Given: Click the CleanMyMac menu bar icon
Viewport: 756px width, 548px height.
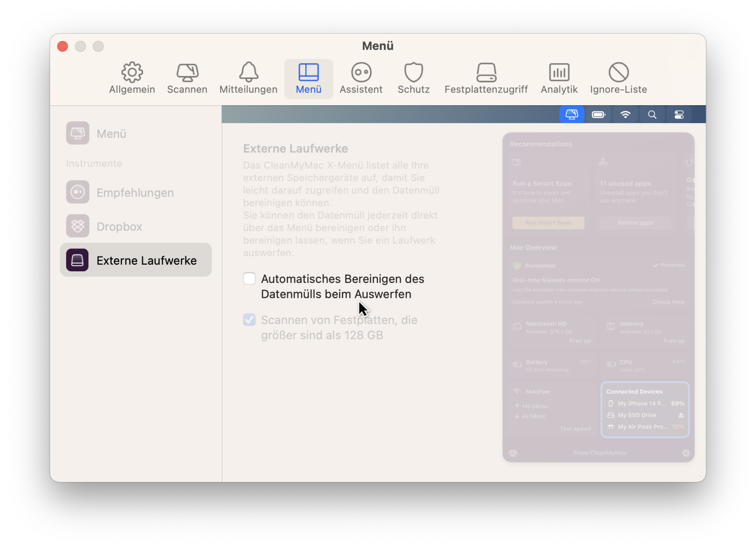Looking at the screenshot, I should tap(571, 115).
